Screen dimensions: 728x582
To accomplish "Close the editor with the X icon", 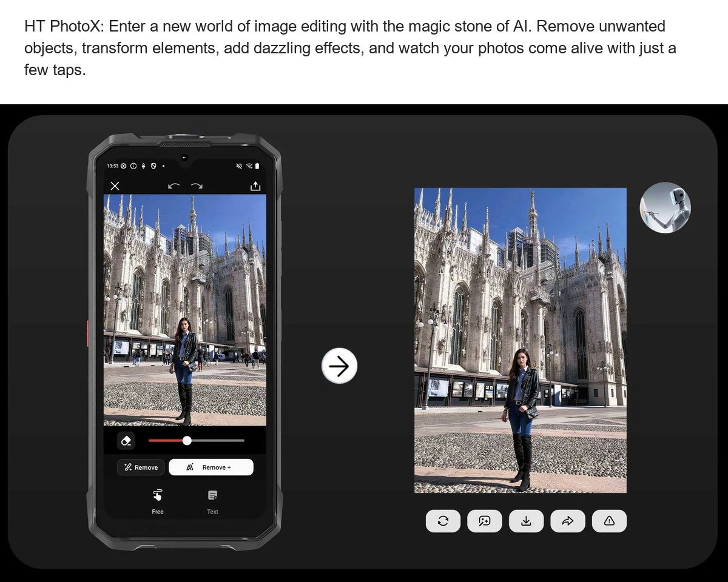I will point(115,186).
